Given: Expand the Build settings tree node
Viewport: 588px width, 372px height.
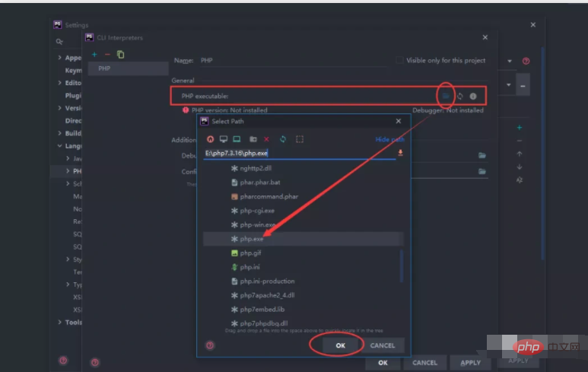Looking at the screenshot, I should tap(59, 133).
